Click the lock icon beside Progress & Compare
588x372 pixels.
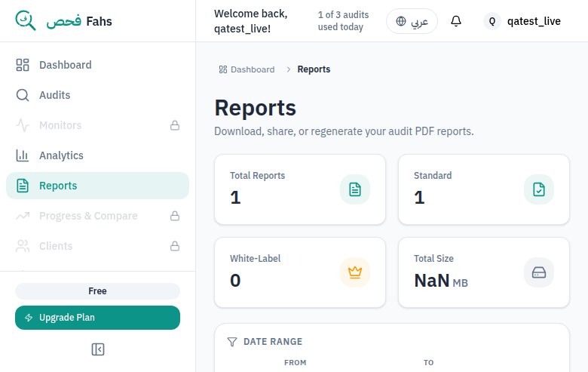pos(175,216)
